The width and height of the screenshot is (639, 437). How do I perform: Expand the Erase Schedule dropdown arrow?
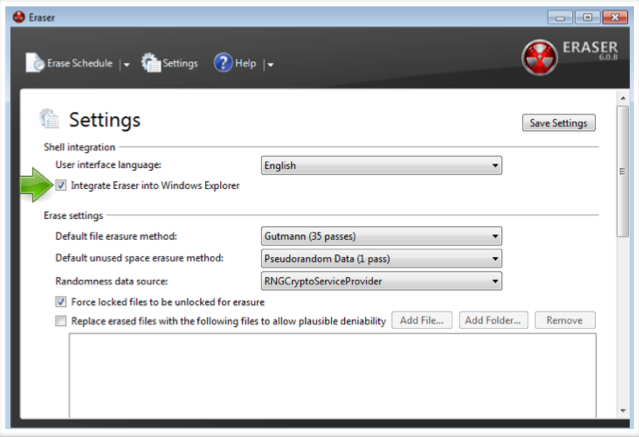click(126, 64)
